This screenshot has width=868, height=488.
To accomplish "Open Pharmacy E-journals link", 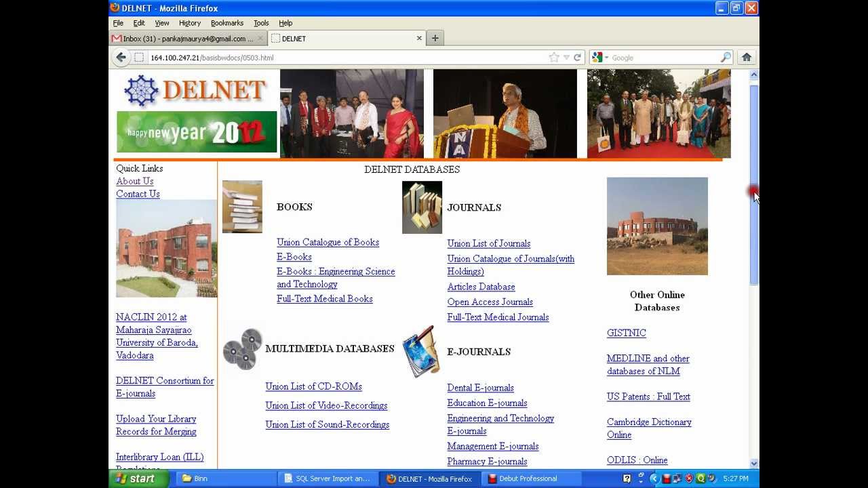I will pos(488,462).
